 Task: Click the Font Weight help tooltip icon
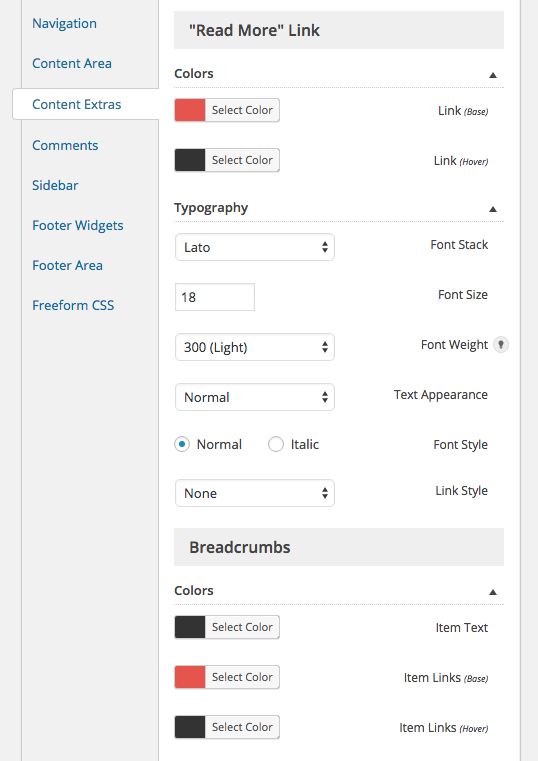pos(501,345)
